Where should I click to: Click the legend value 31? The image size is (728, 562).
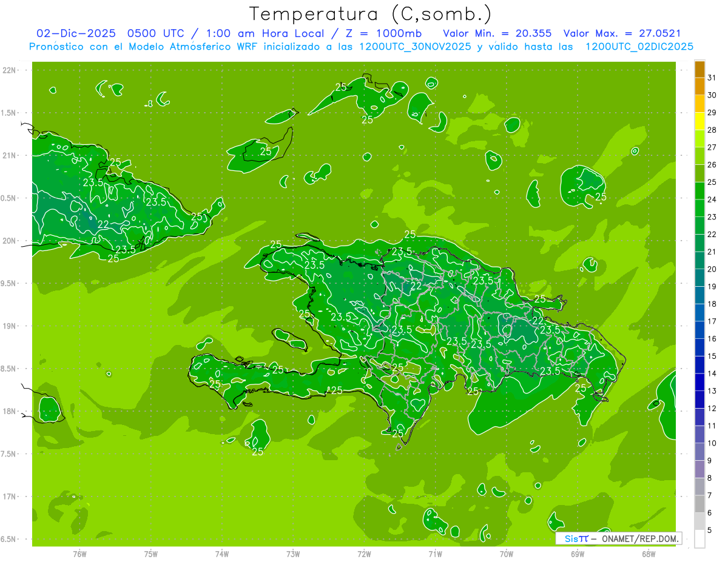[712, 77]
